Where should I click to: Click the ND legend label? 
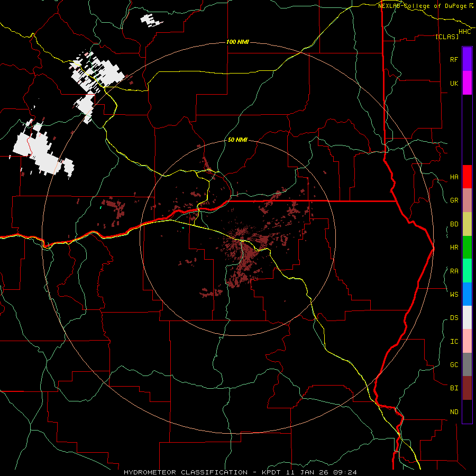454,412
